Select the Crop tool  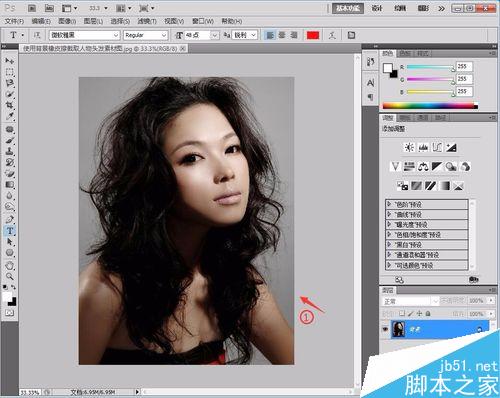pos(10,105)
